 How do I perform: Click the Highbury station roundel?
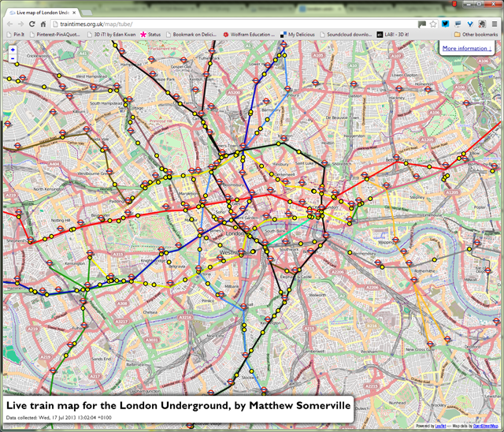(x=287, y=89)
